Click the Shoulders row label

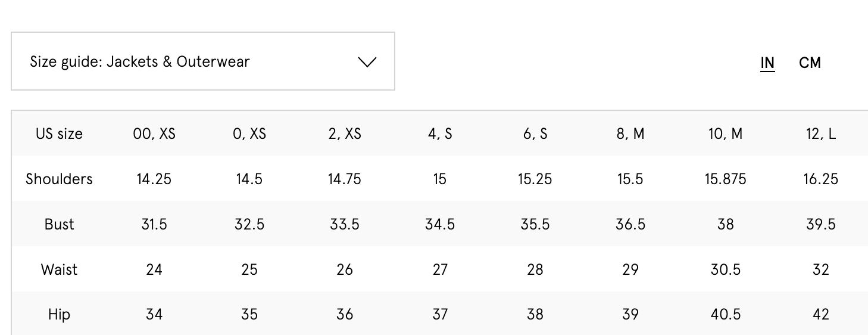pos(59,179)
